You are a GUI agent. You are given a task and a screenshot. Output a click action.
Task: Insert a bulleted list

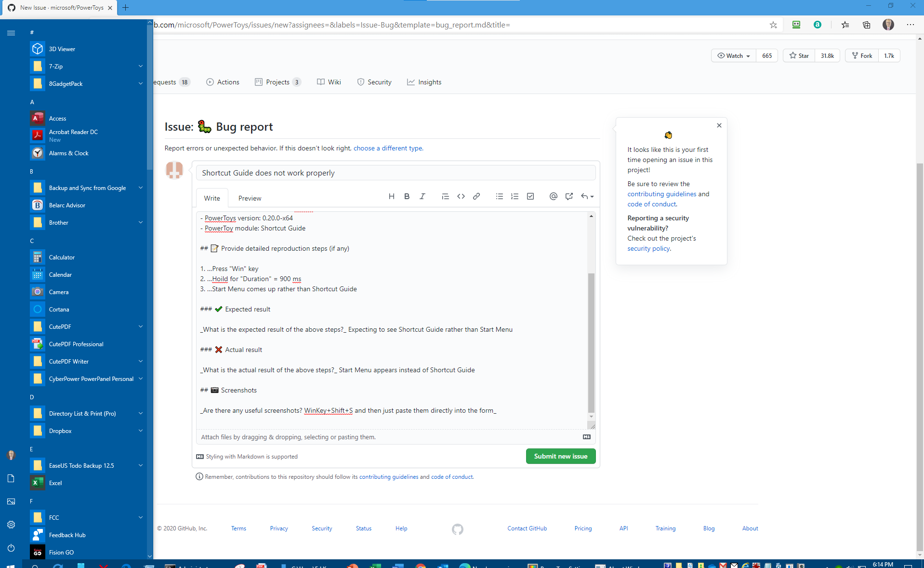tap(500, 196)
